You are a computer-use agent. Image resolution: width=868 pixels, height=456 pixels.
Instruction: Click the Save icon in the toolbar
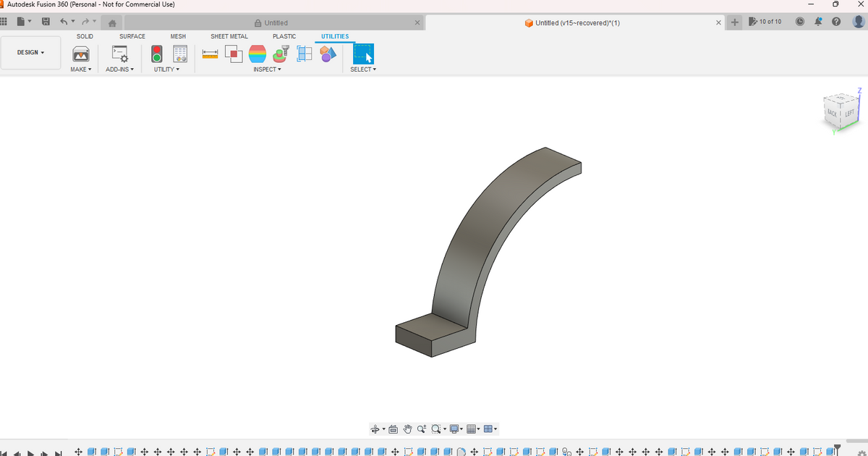(45, 22)
